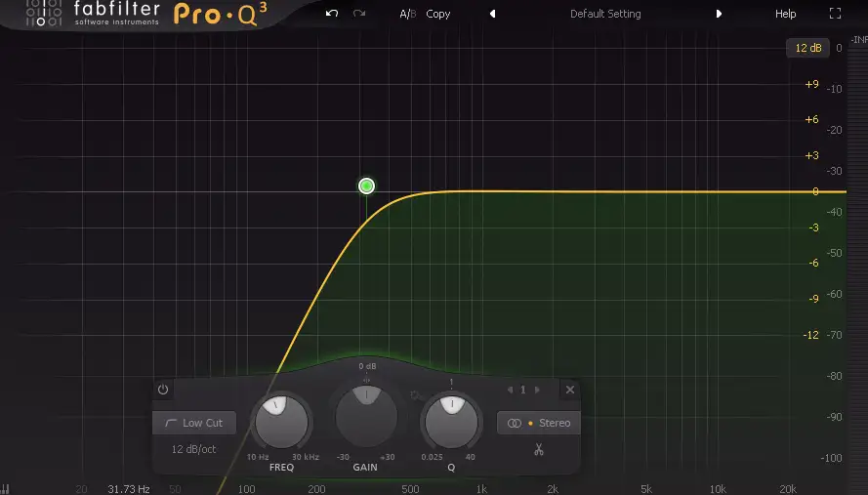Click the gain-Q interaction gear icon
The width and height of the screenshot is (868, 495).
pos(415,395)
